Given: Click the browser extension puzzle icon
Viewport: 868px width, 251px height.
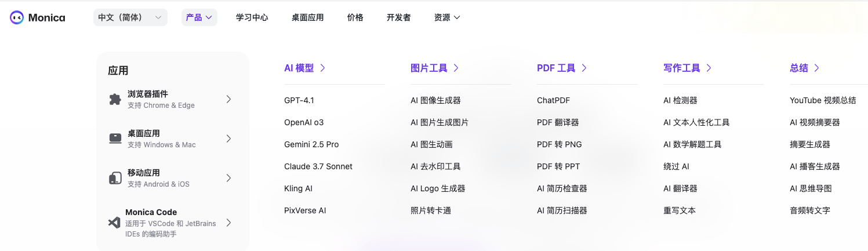Looking at the screenshot, I should click(115, 99).
